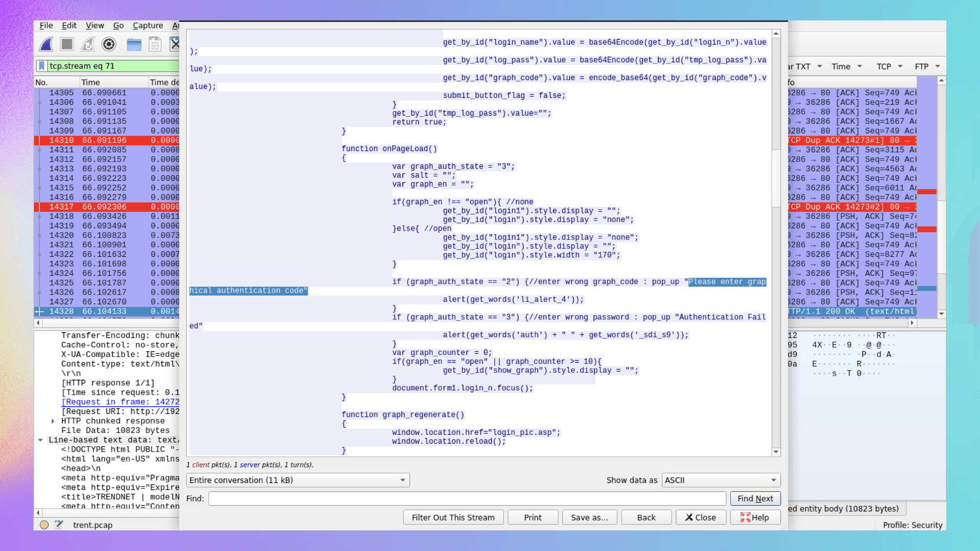The image size is (980, 551).
Task: Open capture options gear icon
Action: (109, 44)
